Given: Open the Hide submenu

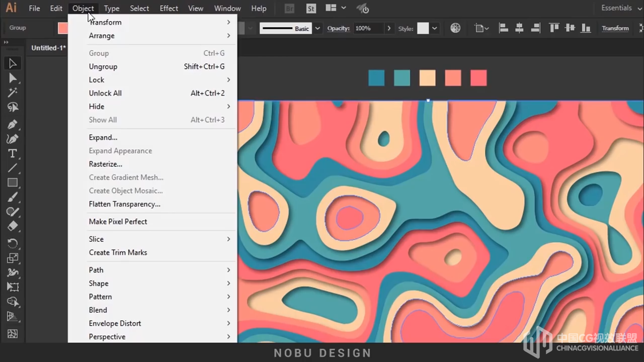Looking at the screenshot, I should tap(152, 107).
